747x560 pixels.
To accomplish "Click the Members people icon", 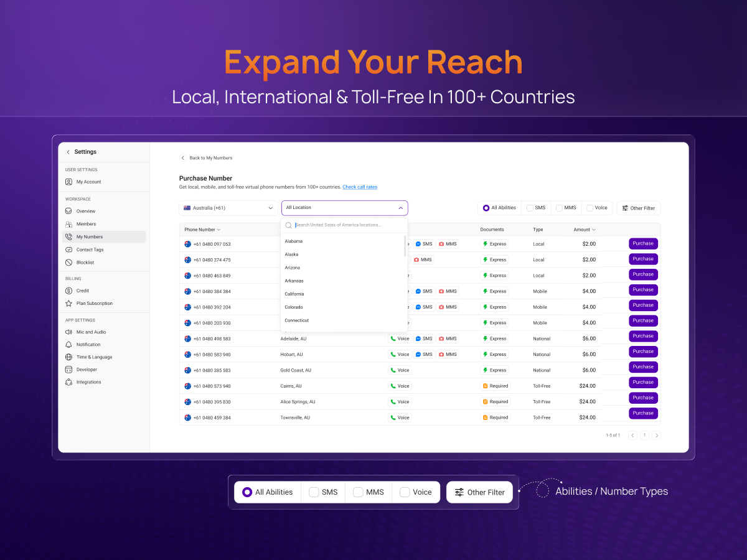I will pos(68,224).
